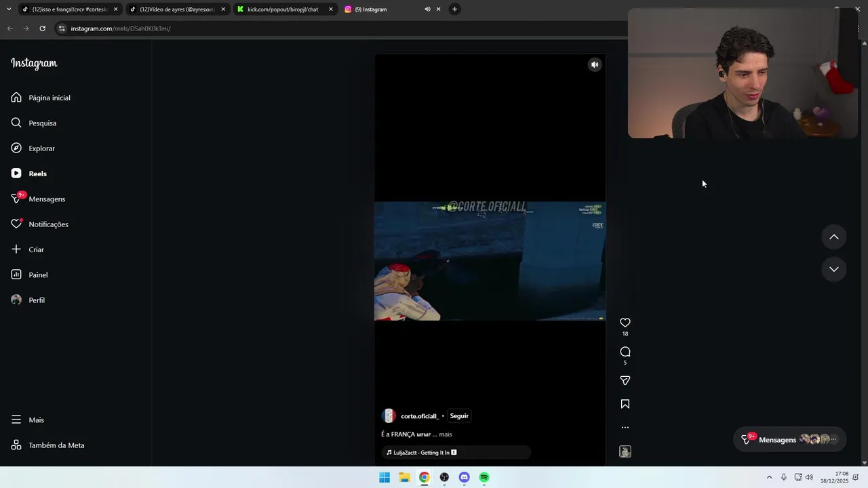
Task: Follow the account with Seguir
Action: 459,416
